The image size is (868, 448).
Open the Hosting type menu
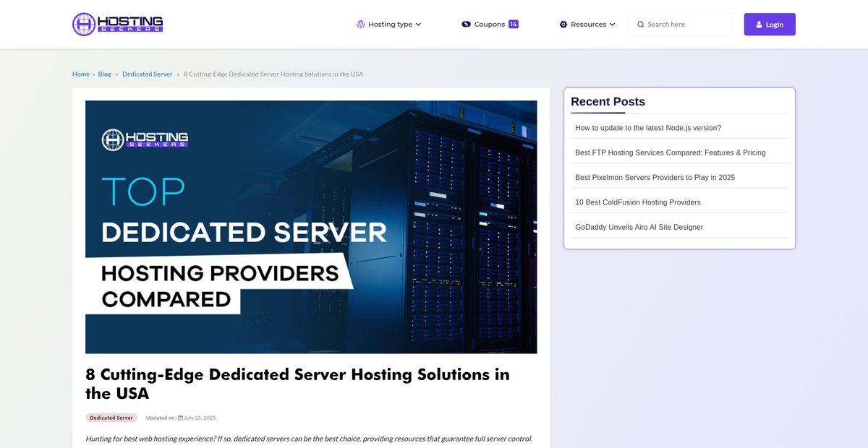click(x=388, y=24)
